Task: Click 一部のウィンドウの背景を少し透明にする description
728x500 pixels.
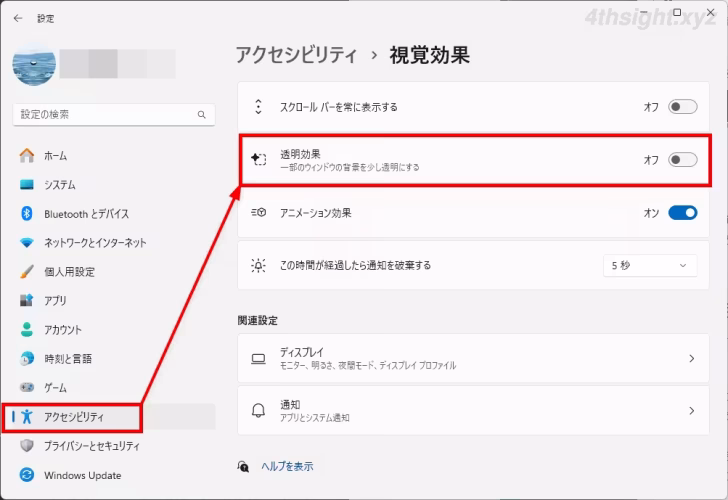Action: pyautogui.click(x=350, y=167)
